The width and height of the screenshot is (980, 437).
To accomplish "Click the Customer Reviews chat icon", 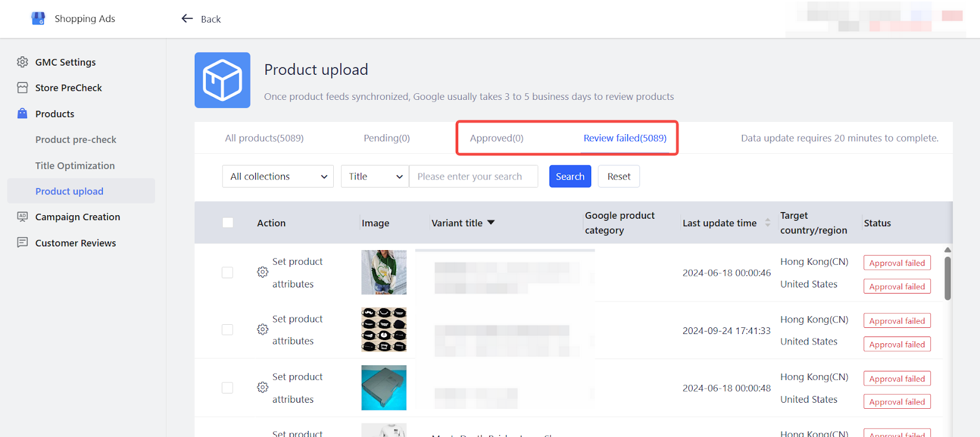I will (23, 243).
